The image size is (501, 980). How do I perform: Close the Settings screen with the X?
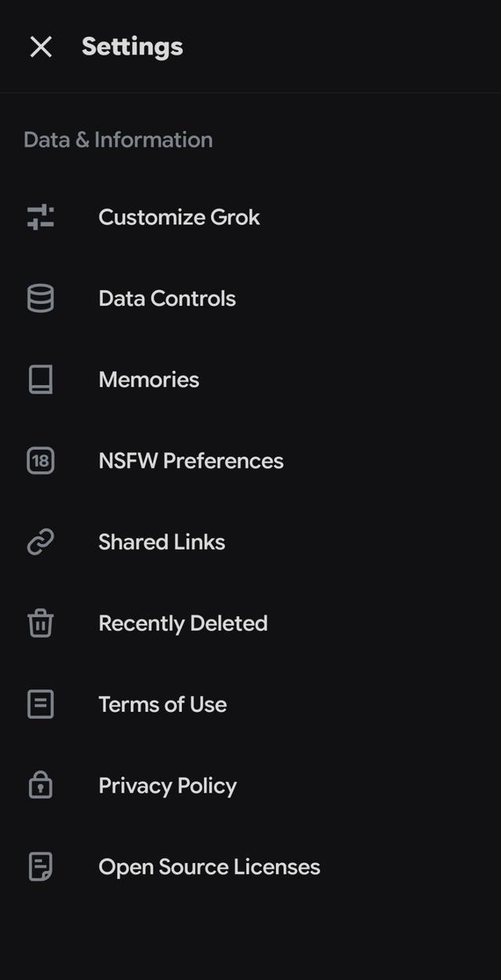coord(40,46)
